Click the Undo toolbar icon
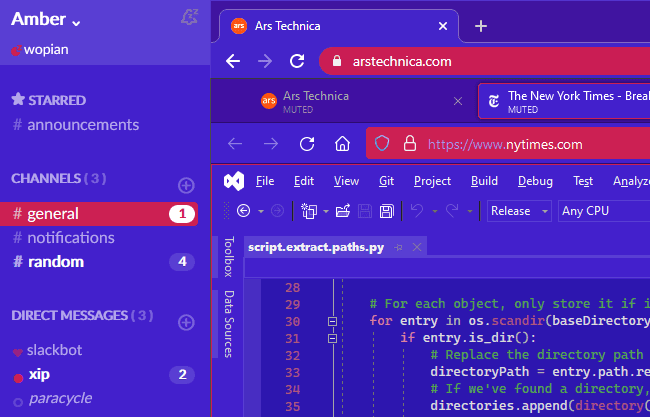650x417 pixels. click(x=417, y=211)
